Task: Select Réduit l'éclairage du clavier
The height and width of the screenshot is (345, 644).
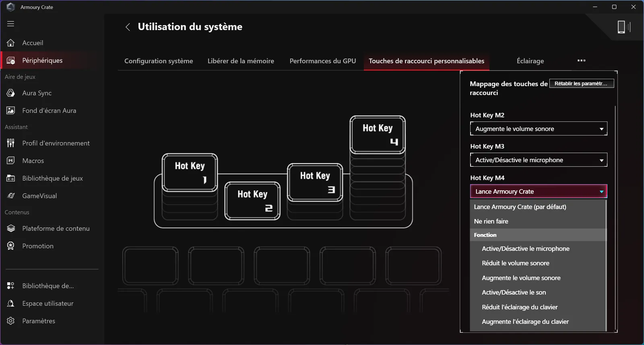Action: (519, 307)
